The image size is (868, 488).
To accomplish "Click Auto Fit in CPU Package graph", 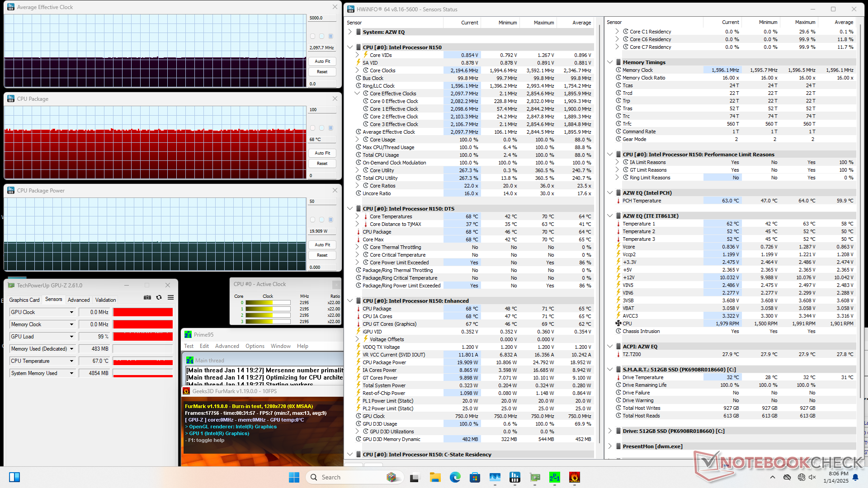I will (x=322, y=153).
